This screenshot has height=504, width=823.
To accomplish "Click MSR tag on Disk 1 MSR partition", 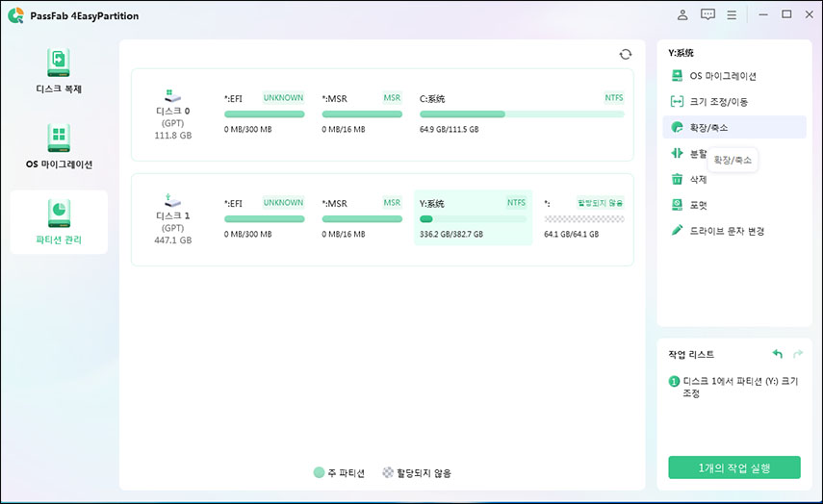I will [x=392, y=202].
